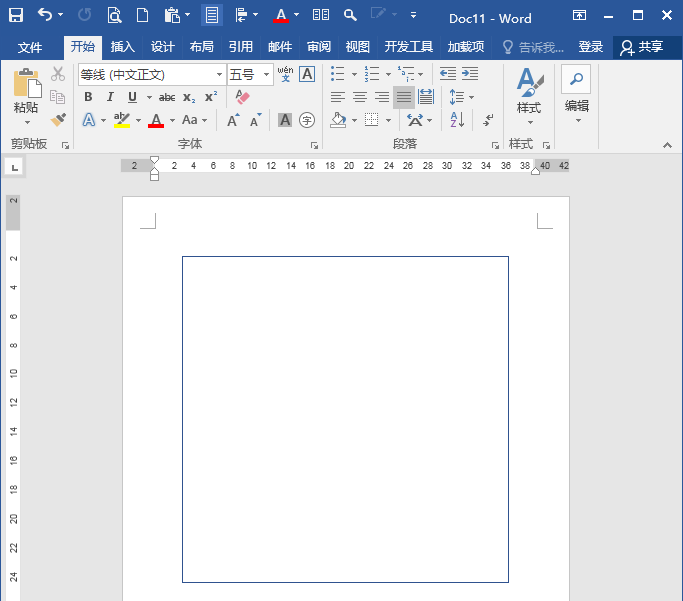Apply character border to text
The width and height of the screenshot is (683, 601).
click(x=307, y=74)
